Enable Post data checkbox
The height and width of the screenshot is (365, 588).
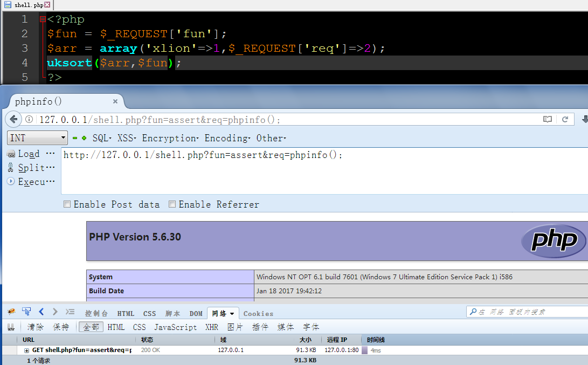click(x=67, y=204)
